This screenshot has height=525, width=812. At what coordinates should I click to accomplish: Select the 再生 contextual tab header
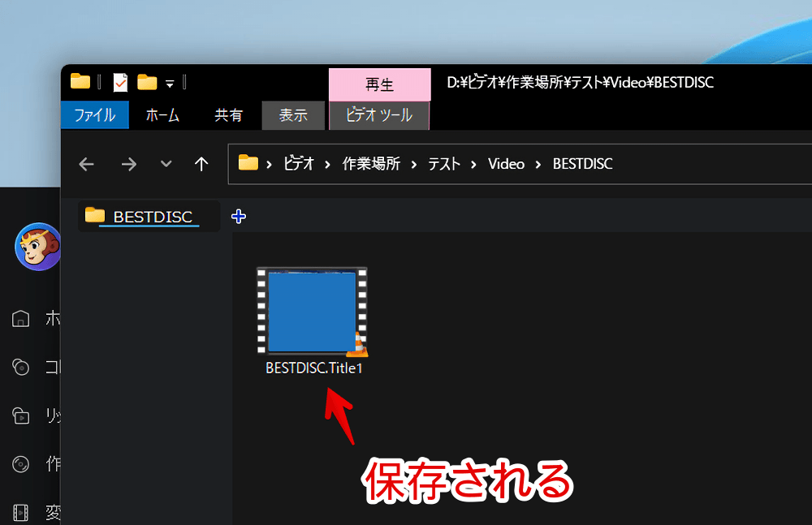[x=379, y=84]
